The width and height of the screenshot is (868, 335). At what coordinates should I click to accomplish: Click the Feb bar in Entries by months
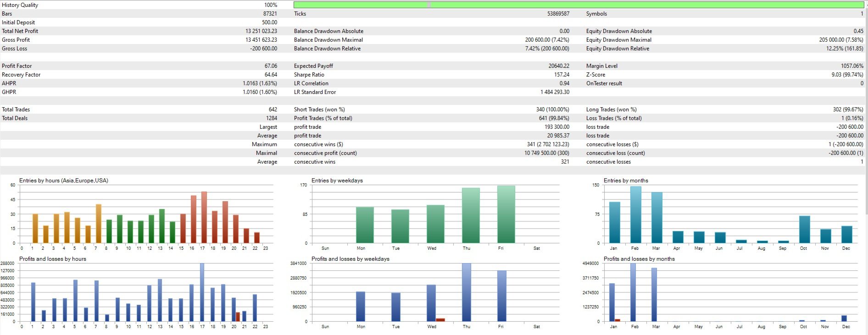pyautogui.click(x=635, y=214)
